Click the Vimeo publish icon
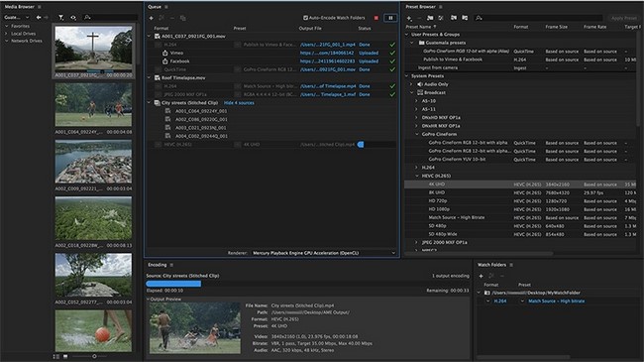The height and width of the screenshot is (362, 644). (164, 53)
